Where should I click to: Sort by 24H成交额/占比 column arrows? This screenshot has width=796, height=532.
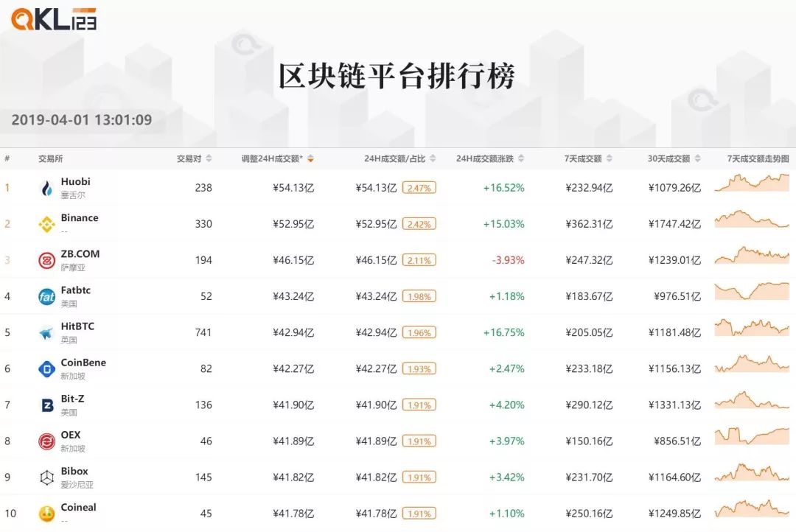[x=433, y=158]
